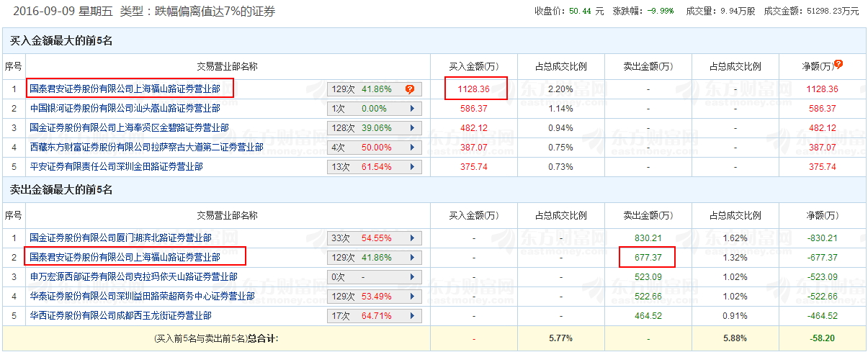This screenshot has width=868, height=352.
Task: Open 国金证券厦门湖滨北路证券营业部 link
Action: 120,237
